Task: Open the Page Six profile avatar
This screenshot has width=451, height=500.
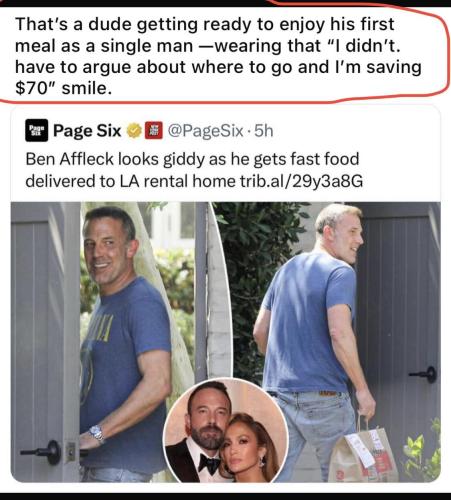Action: [37, 130]
